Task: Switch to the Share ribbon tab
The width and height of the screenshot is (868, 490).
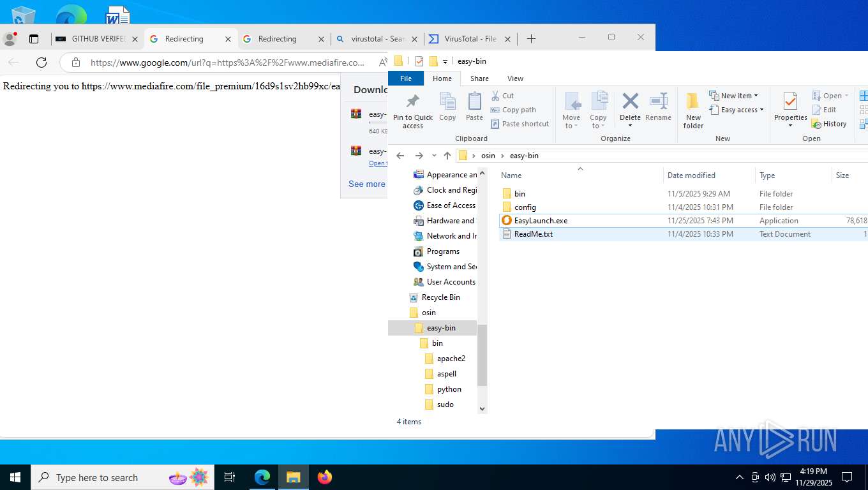Action: point(479,78)
